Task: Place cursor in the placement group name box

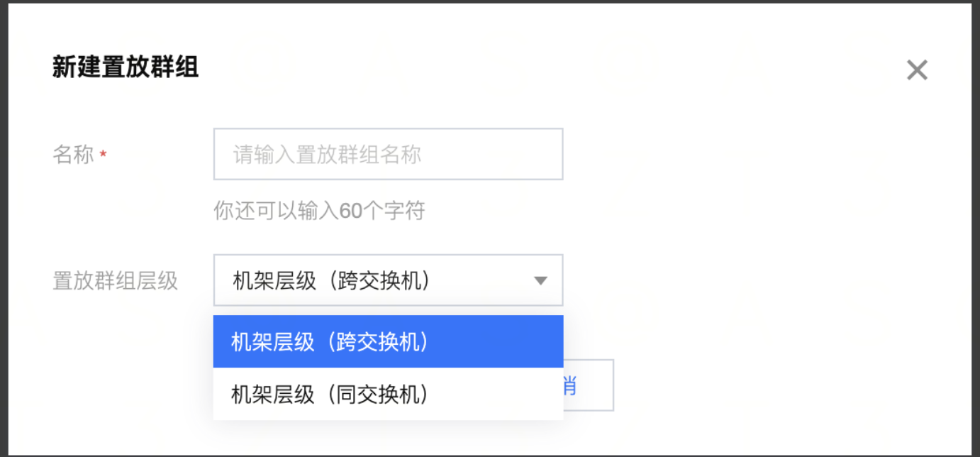Action: [x=388, y=154]
